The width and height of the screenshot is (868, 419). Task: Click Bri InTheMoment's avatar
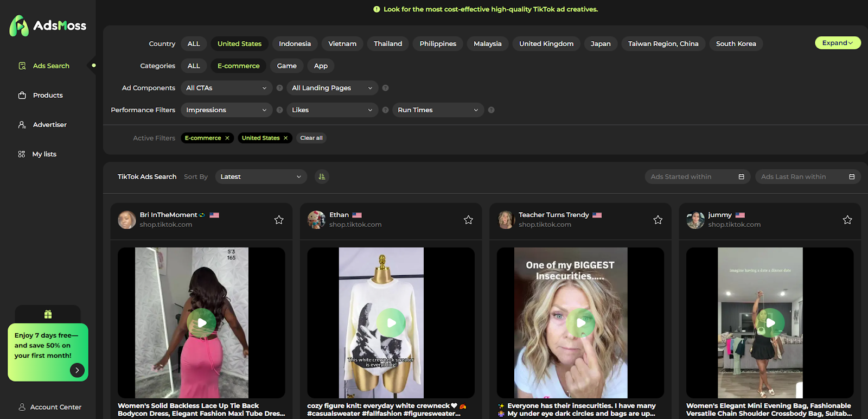[127, 220]
